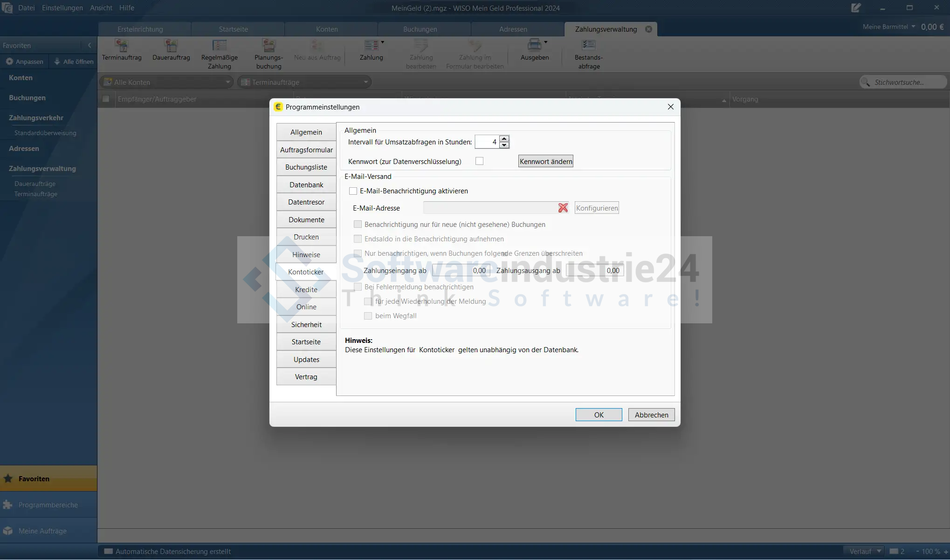Enable E-Mail-Benachrichtigung aktivieren checkbox
The image size is (950, 560).
tap(353, 191)
